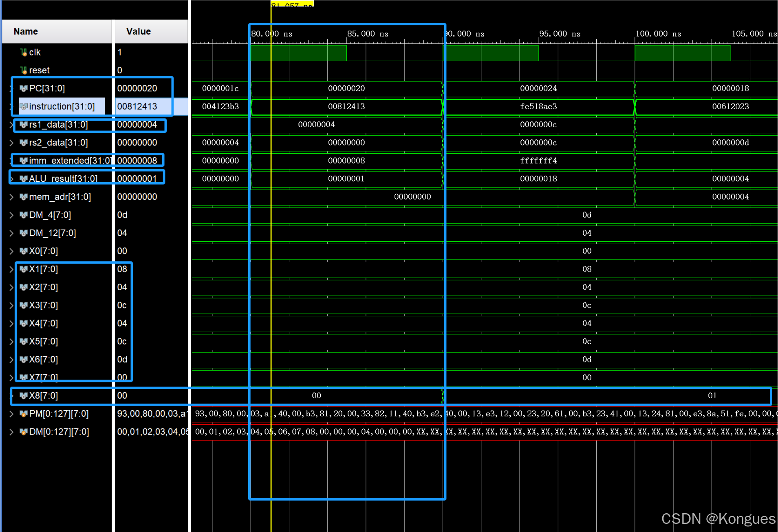Click the clk high pulse at 100 ns
Viewport: 778px width, 532px height.
[x=683, y=53]
